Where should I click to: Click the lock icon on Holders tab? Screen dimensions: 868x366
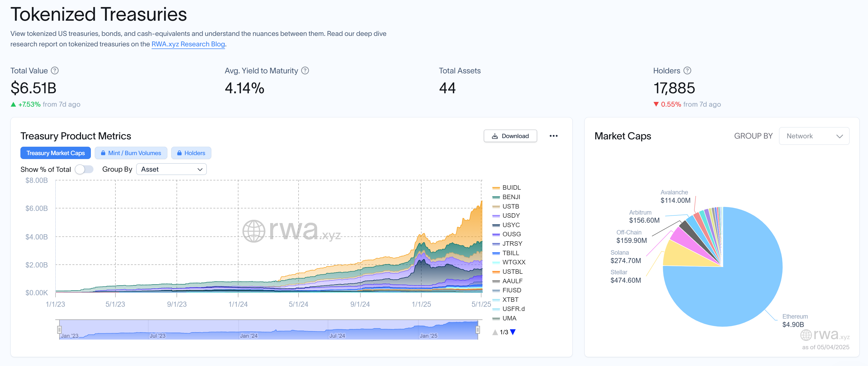(x=179, y=153)
